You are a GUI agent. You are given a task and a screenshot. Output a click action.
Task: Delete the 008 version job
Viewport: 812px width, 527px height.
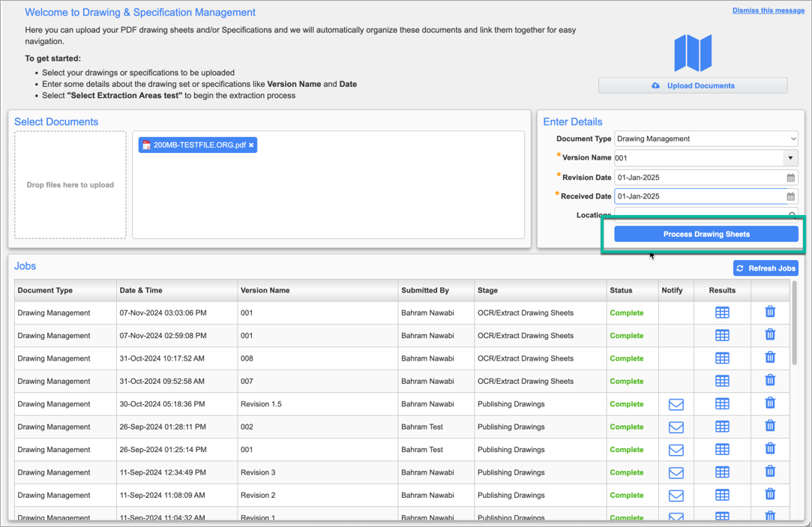pyautogui.click(x=770, y=357)
